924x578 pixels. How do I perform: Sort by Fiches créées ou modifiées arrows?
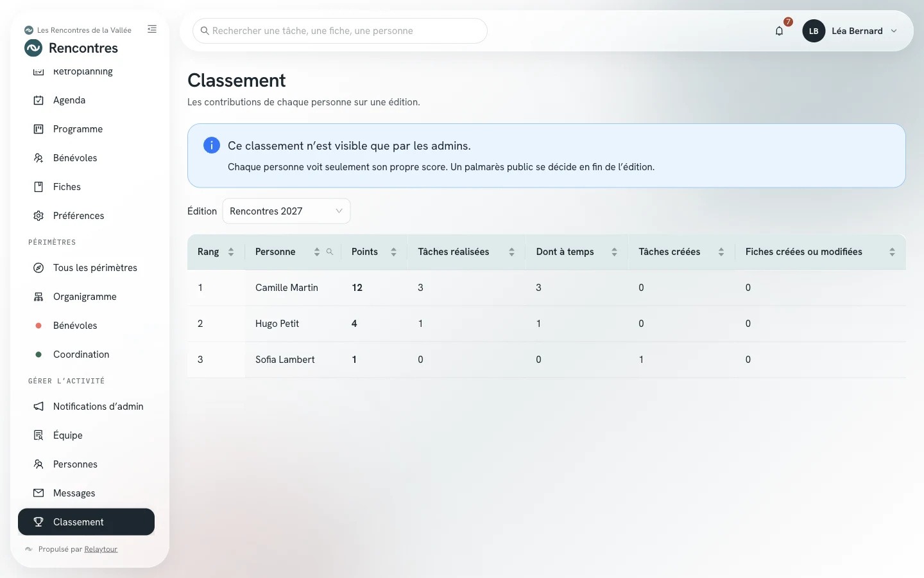click(892, 252)
